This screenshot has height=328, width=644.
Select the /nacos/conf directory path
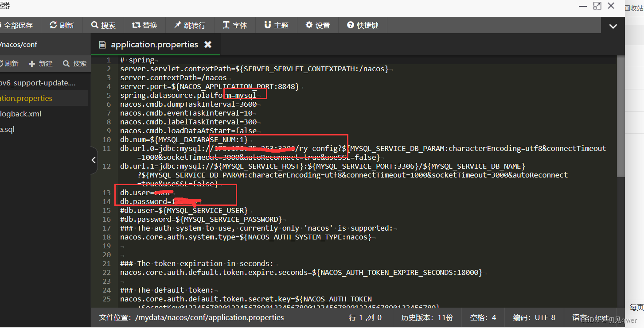pyautogui.click(x=19, y=45)
